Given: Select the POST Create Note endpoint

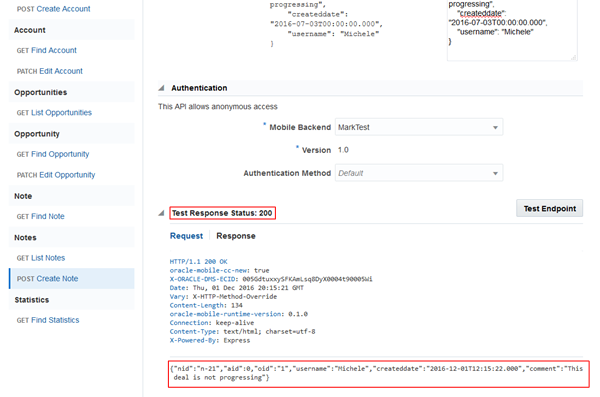Looking at the screenshot, I should (72, 279).
